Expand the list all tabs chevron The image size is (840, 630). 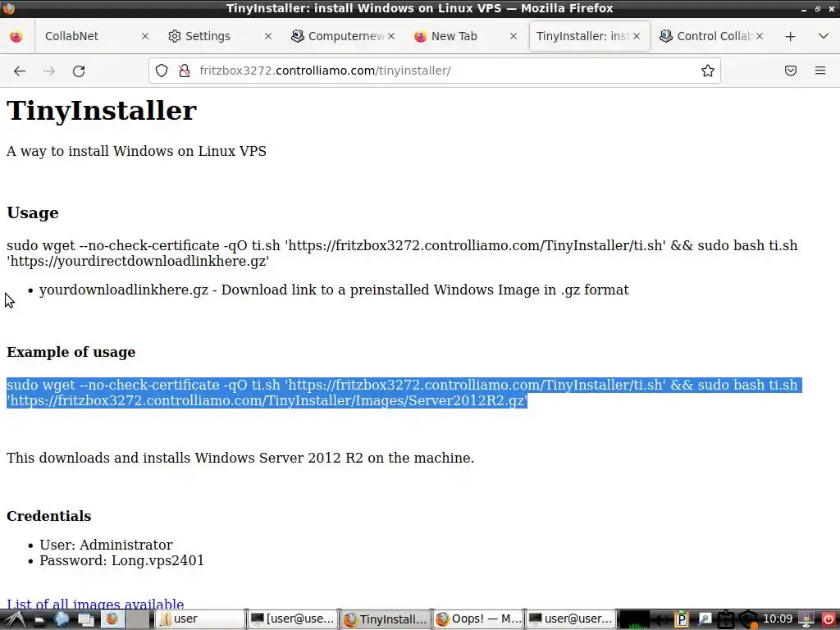click(824, 36)
